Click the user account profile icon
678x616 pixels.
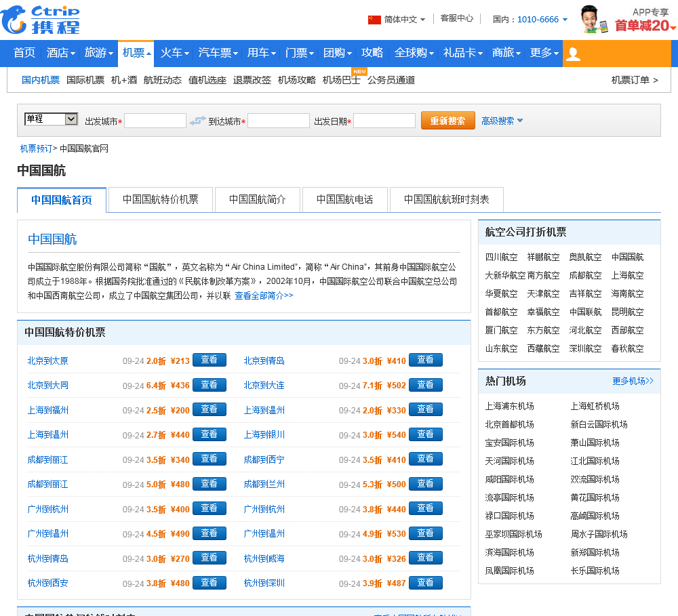pyautogui.click(x=573, y=54)
